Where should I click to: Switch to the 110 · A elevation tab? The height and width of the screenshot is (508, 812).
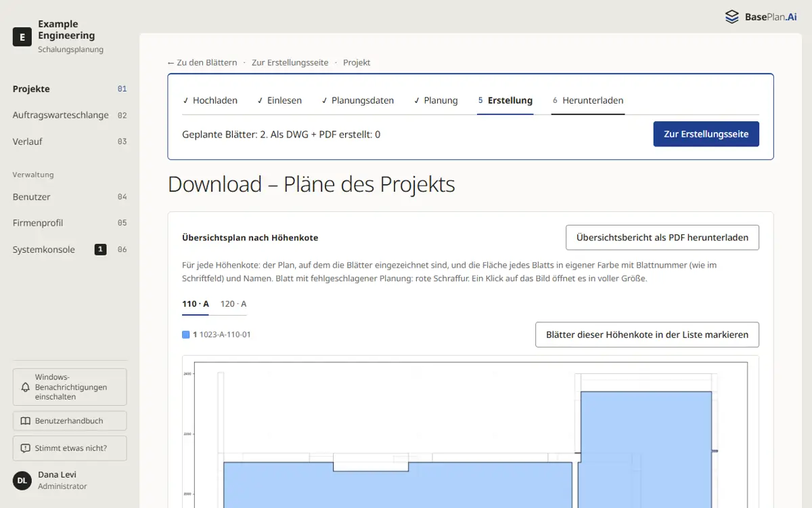(196, 304)
